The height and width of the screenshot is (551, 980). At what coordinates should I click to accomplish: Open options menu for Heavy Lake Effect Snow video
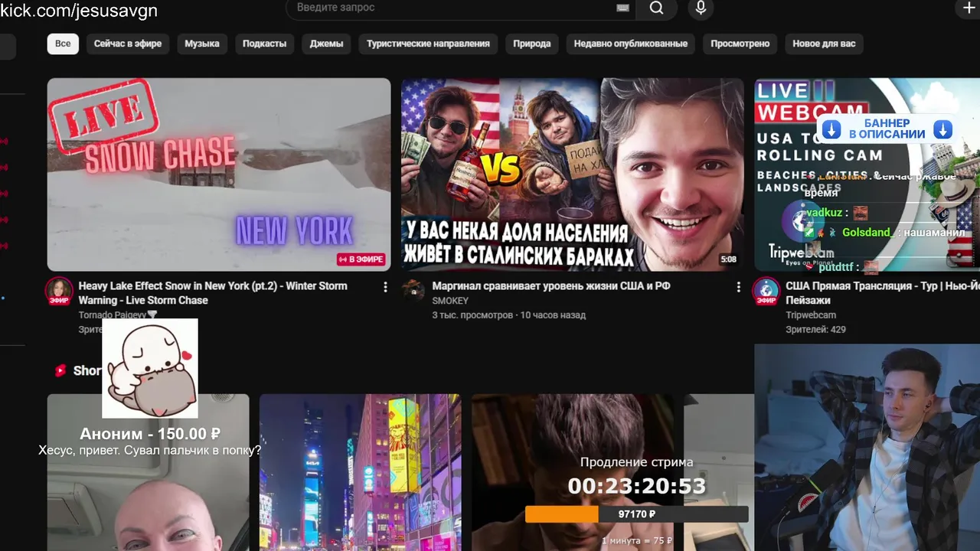click(385, 287)
